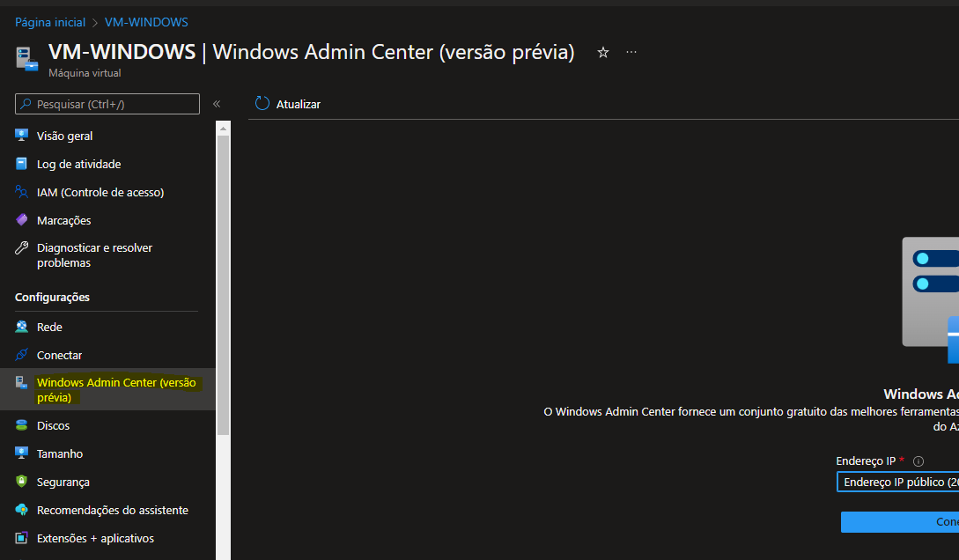This screenshot has height=560, width=959.
Task: Click the Log de atividade icon
Action: click(21, 163)
